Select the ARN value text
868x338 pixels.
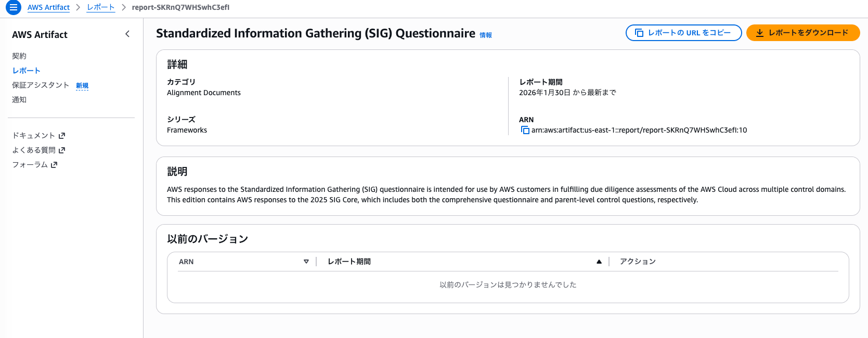click(639, 130)
